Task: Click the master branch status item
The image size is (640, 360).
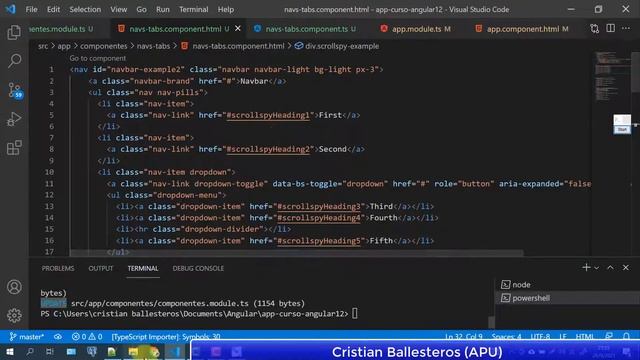Action: (27, 337)
